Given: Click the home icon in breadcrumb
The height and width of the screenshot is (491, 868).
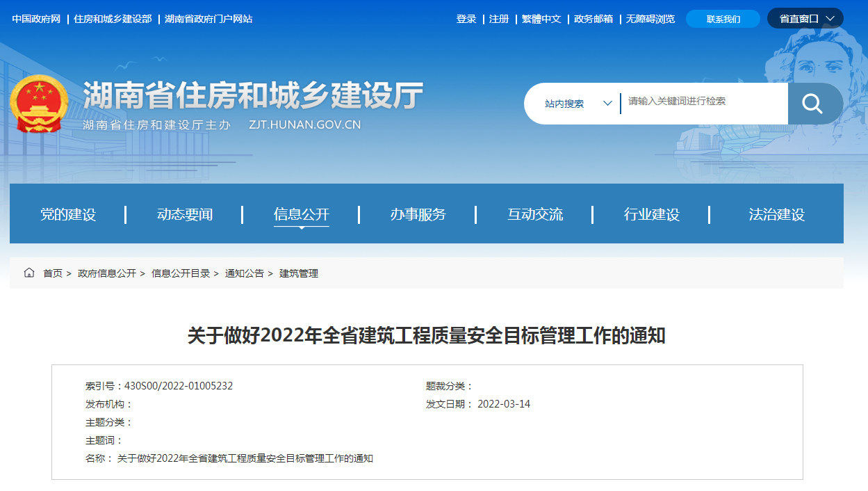Looking at the screenshot, I should (x=29, y=273).
